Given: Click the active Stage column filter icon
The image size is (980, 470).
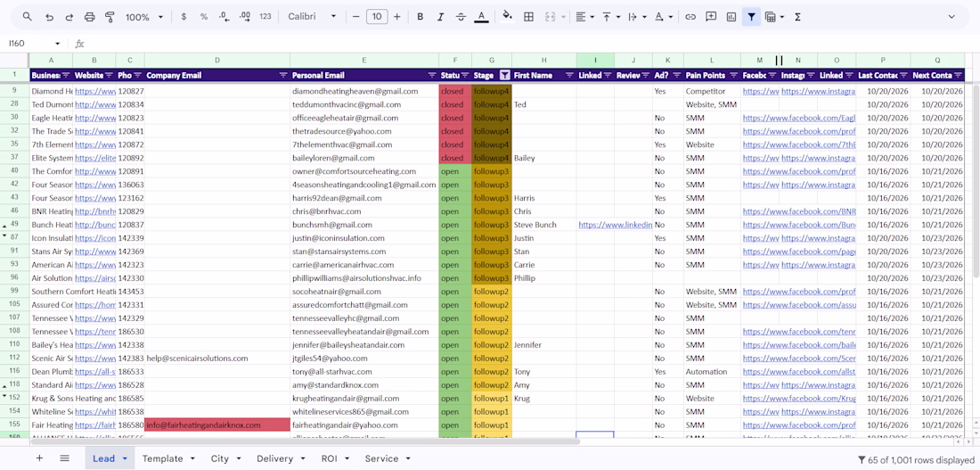Looking at the screenshot, I should pos(504,75).
